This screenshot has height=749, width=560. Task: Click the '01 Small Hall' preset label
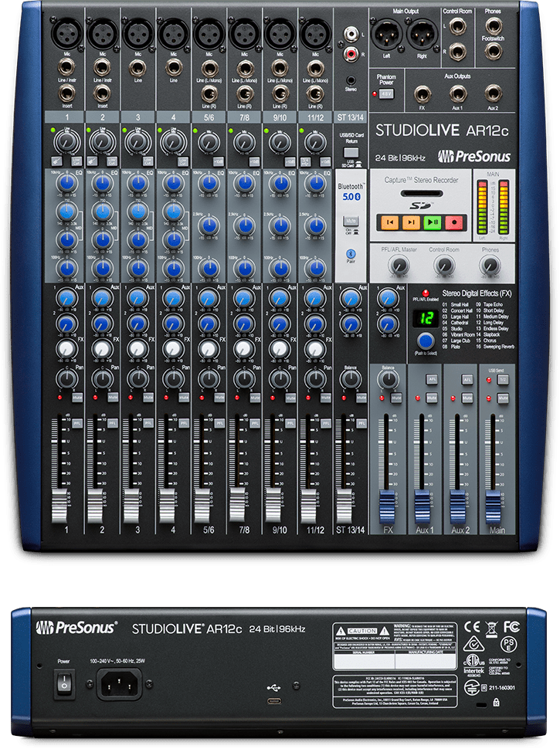coord(456,304)
